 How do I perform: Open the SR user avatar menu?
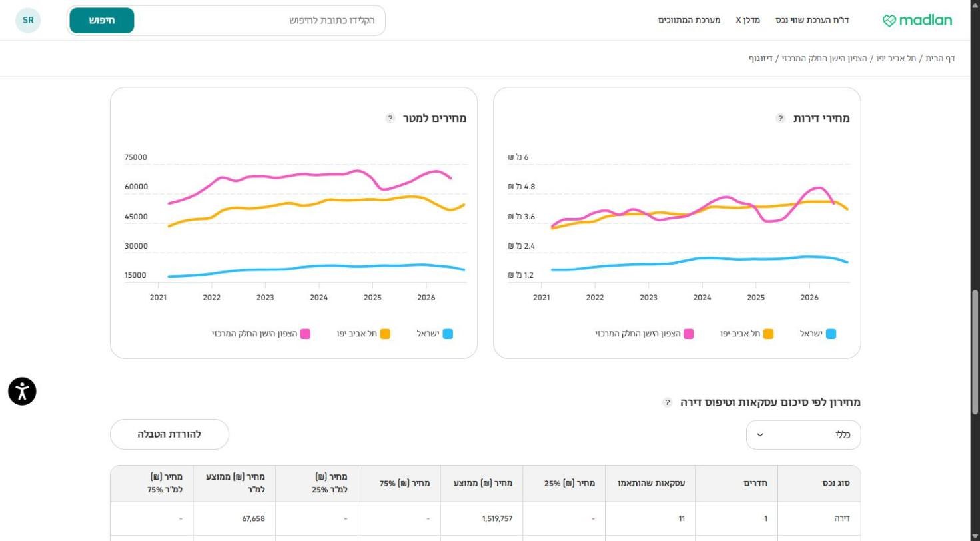tap(28, 20)
